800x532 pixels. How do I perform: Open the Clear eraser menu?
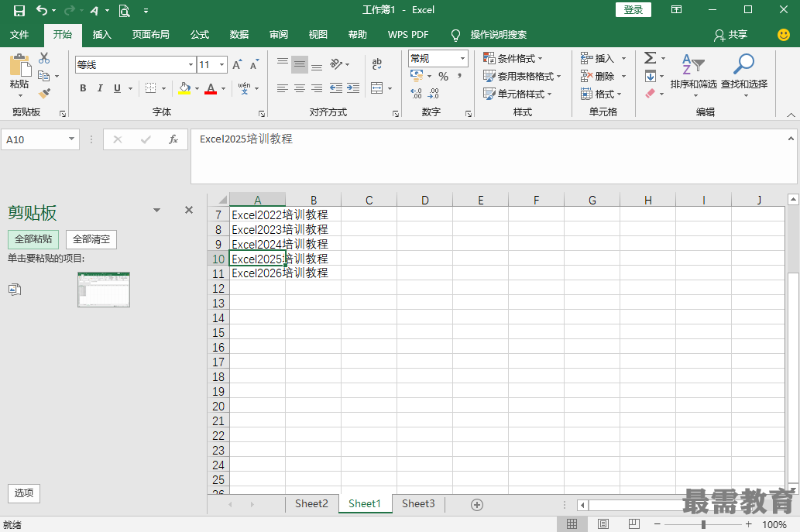click(x=654, y=94)
